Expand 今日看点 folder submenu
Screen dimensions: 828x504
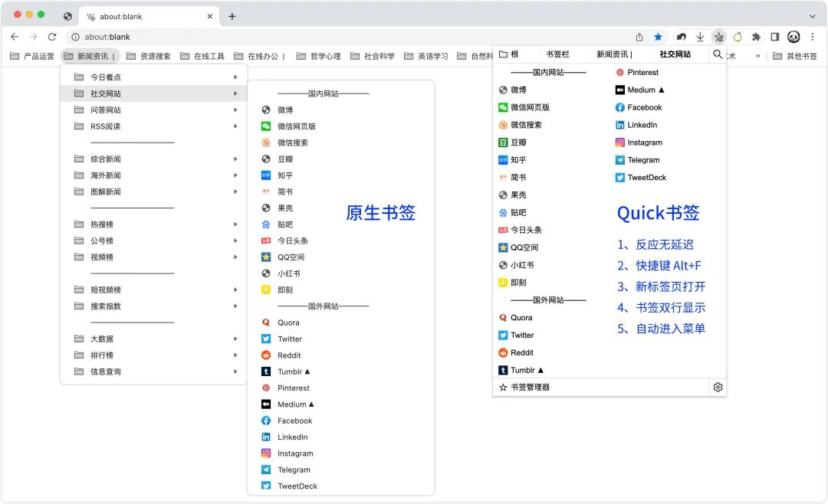point(154,77)
